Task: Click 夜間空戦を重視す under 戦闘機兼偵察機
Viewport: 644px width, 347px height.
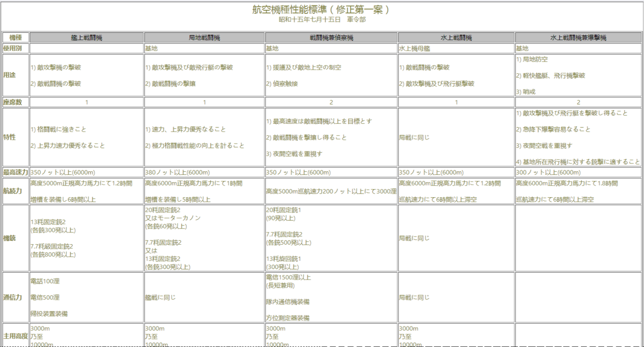Action: (x=297, y=153)
